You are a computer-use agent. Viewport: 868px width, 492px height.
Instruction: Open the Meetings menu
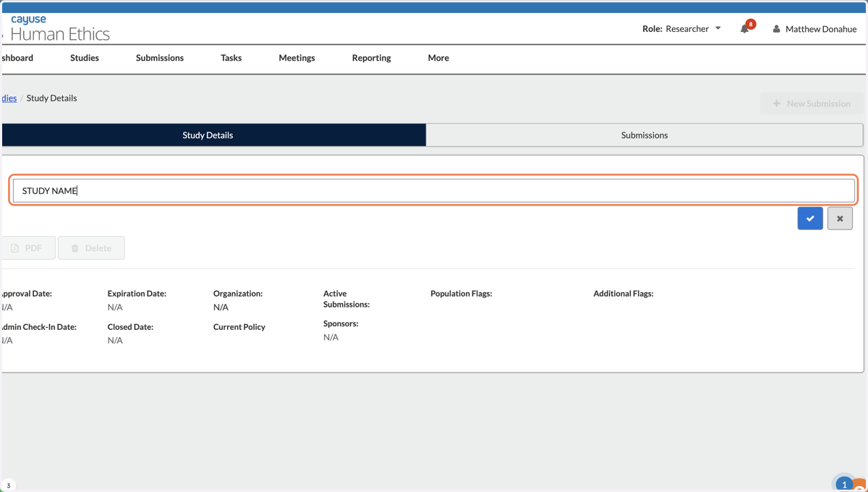click(x=297, y=58)
